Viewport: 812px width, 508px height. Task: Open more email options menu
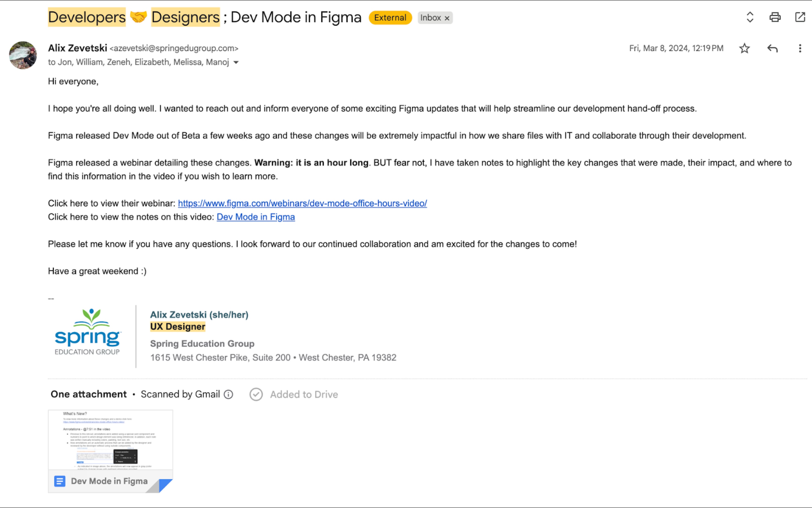click(800, 48)
